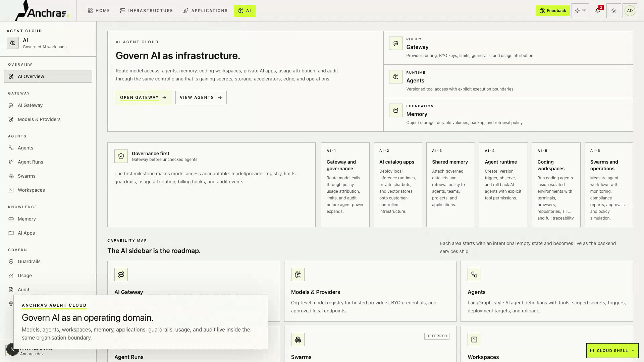Click the View Agents button
Screen dimensions: 644x362
[201, 98]
